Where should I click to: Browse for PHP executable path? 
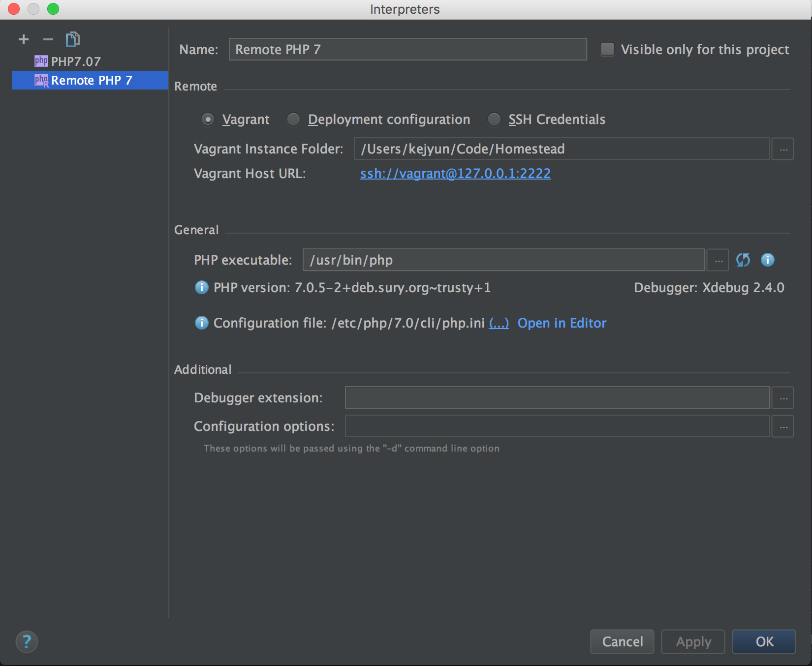pyautogui.click(x=718, y=260)
